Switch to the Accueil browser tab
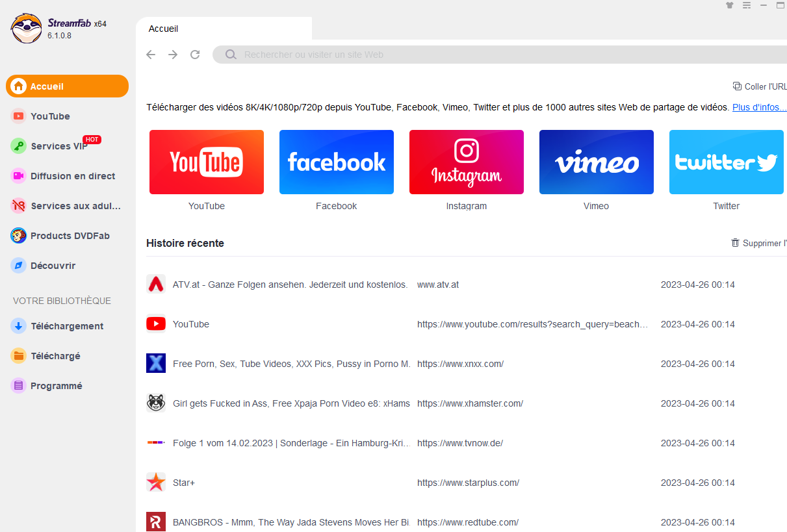Viewport: 787px width, 532px height. point(224,29)
